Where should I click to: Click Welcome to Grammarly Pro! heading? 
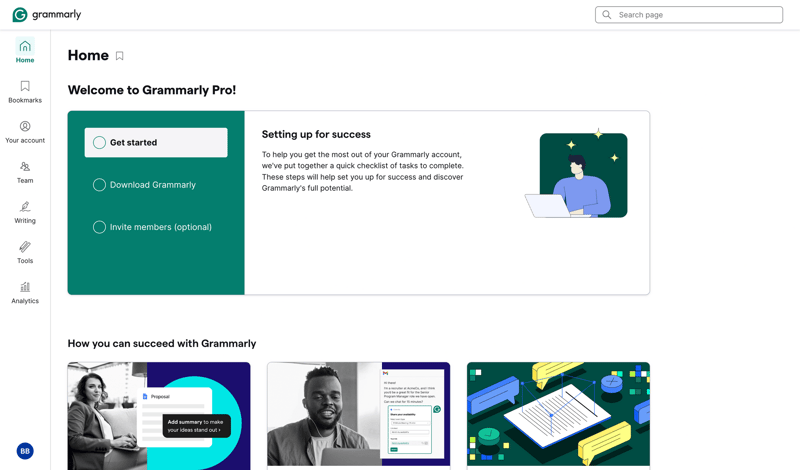pyautogui.click(x=152, y=90)
